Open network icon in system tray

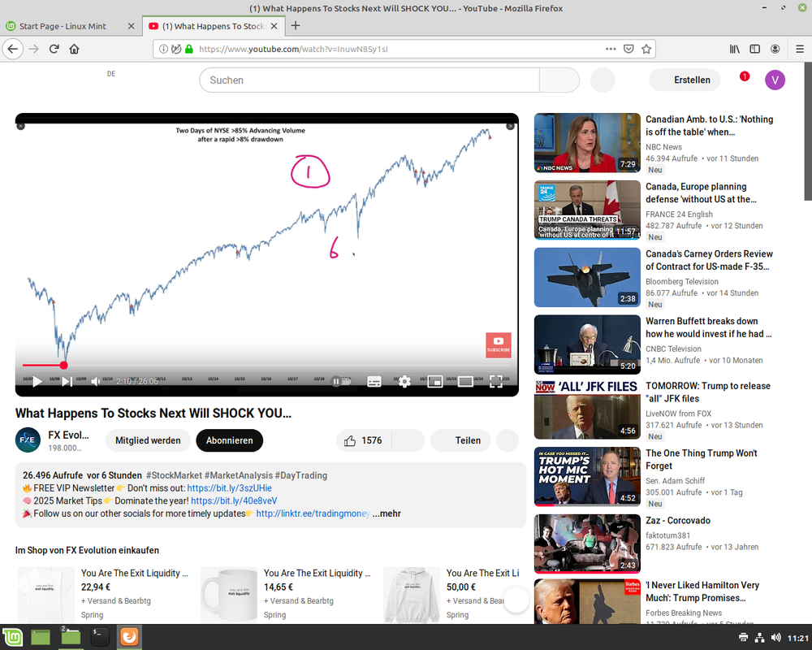tap(760, 638)
